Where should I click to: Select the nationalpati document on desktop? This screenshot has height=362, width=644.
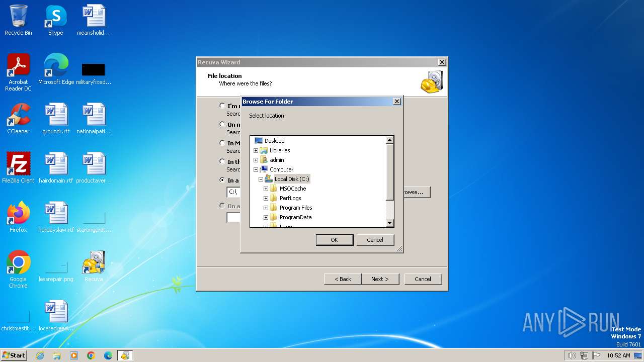tap(94, 119)
